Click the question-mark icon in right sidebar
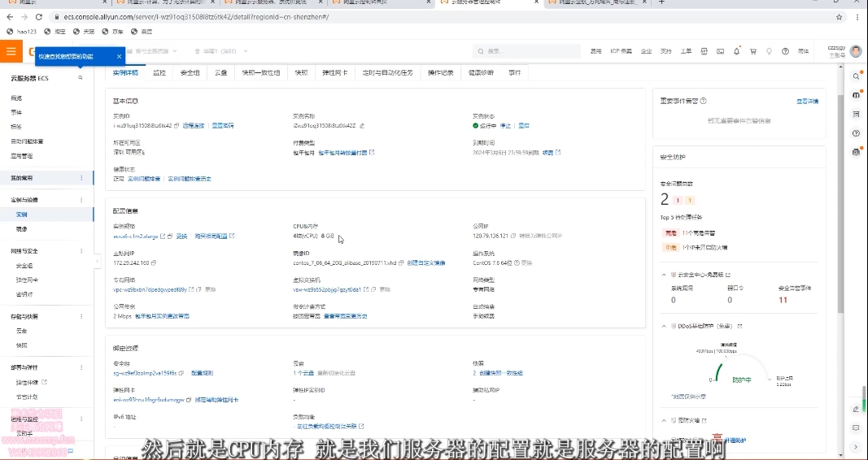The width and height of the screenshot is (868, 460). (856, 133)
